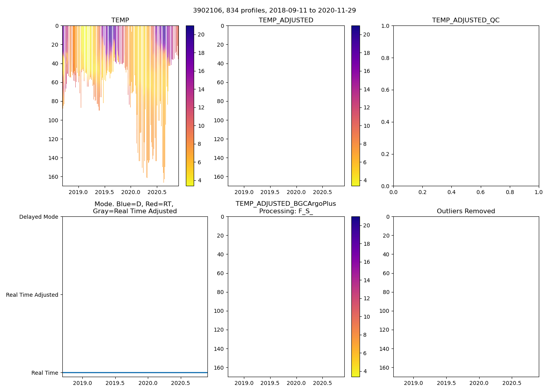Viewport: 549px width, 392px height.
Task: Click inside the empty TEMP_ADJUSTED_QC plot area
Action: [x=465, y=106]
